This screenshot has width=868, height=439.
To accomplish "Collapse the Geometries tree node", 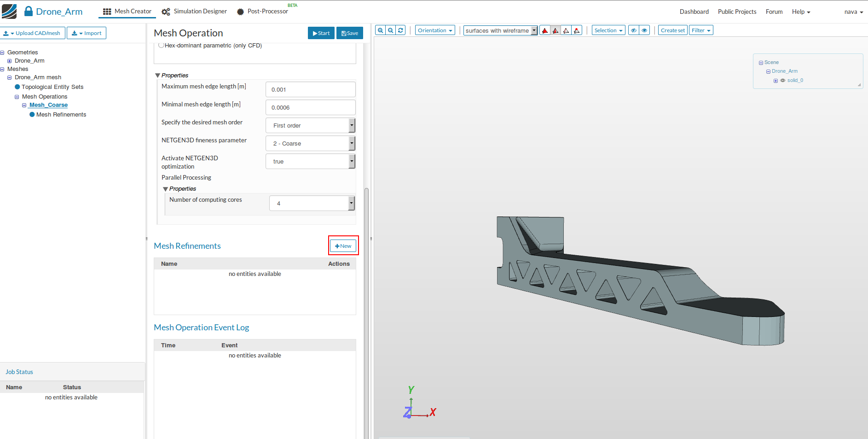I will click(x=2, y=53).
